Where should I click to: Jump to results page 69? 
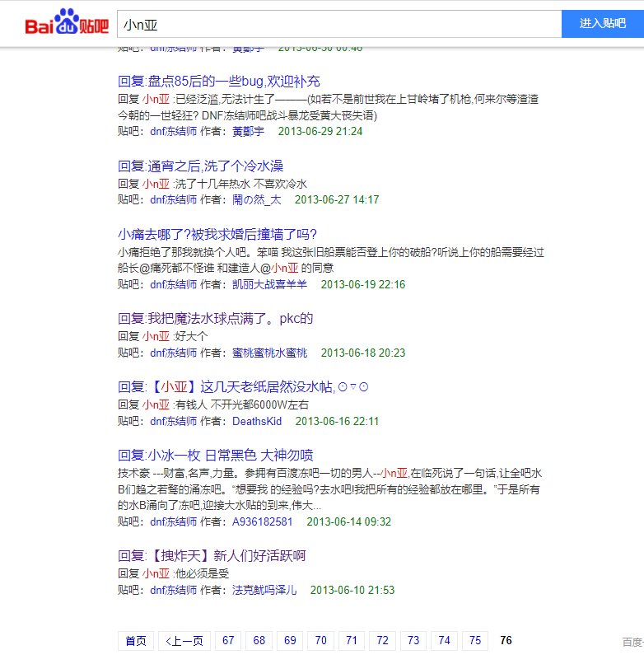point(290,641)
